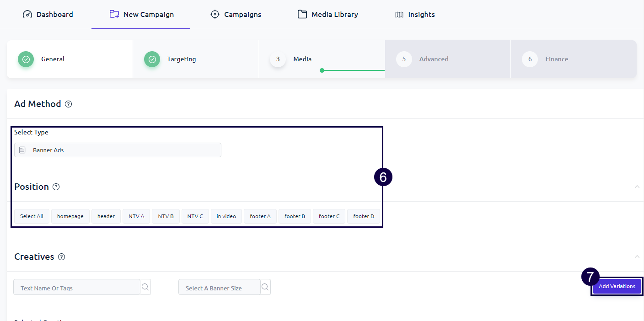Click search icon beside Text Name field
The width and height of the screenshot is (644, 321).
click(145, 287)
